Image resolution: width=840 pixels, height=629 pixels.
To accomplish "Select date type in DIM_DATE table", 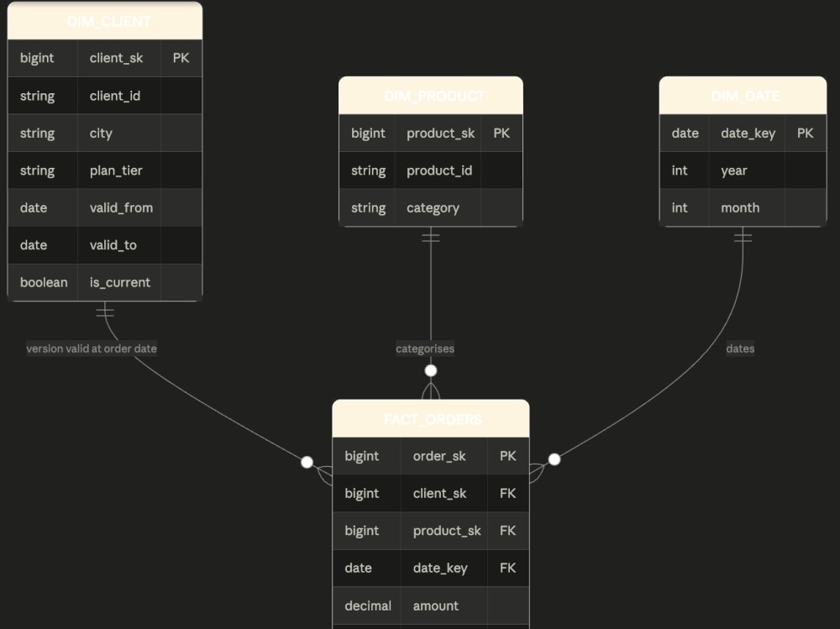I will 685,133.
